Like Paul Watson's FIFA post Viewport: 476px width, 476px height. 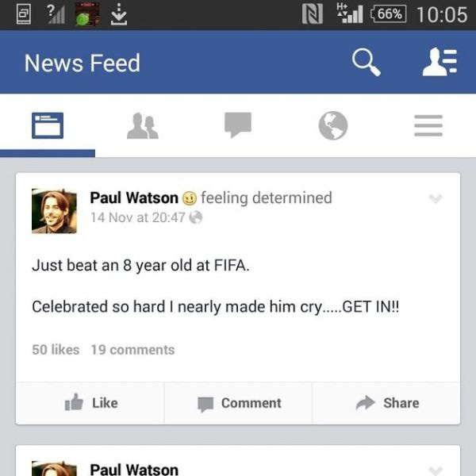pyautogui.click(x=90, y=403)
